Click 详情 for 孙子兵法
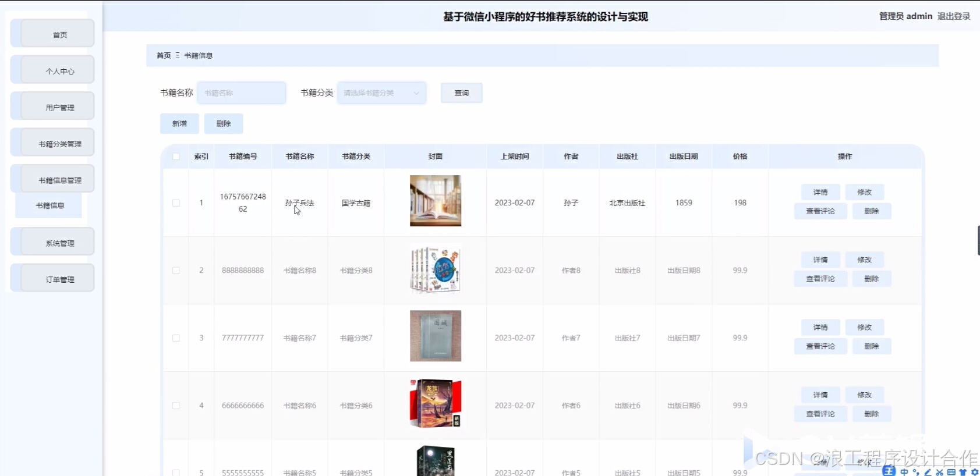 pos(820,192)
